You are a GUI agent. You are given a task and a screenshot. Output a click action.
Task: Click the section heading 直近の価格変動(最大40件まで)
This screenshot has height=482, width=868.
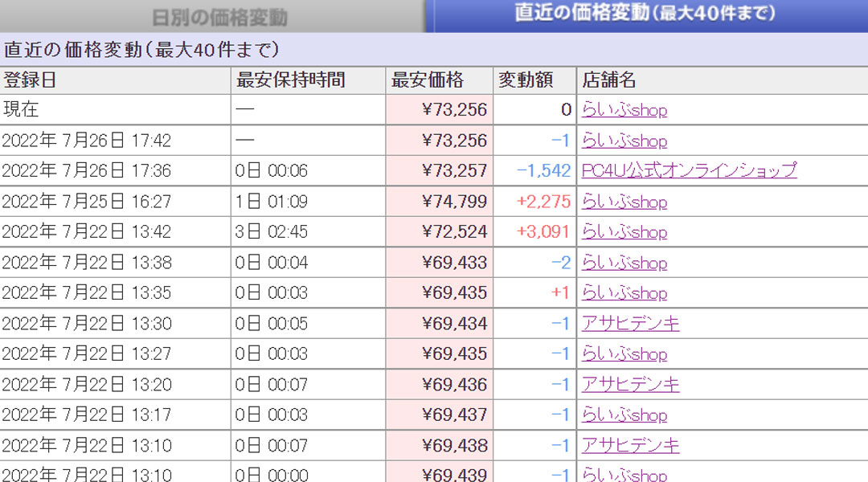pos(141,50)
